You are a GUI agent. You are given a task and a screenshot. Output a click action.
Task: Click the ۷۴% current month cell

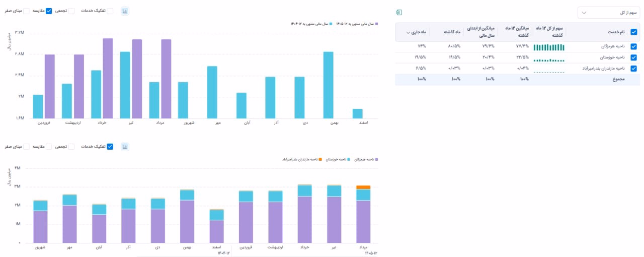[422, 46]
